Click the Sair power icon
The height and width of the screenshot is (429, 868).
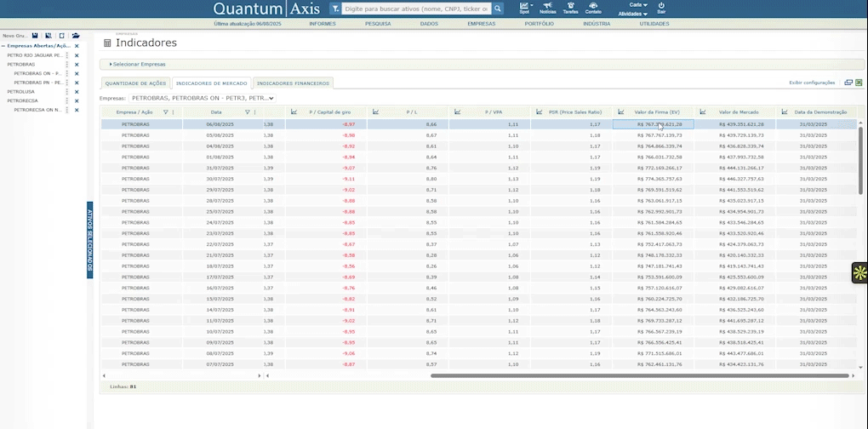click(661, 5)
